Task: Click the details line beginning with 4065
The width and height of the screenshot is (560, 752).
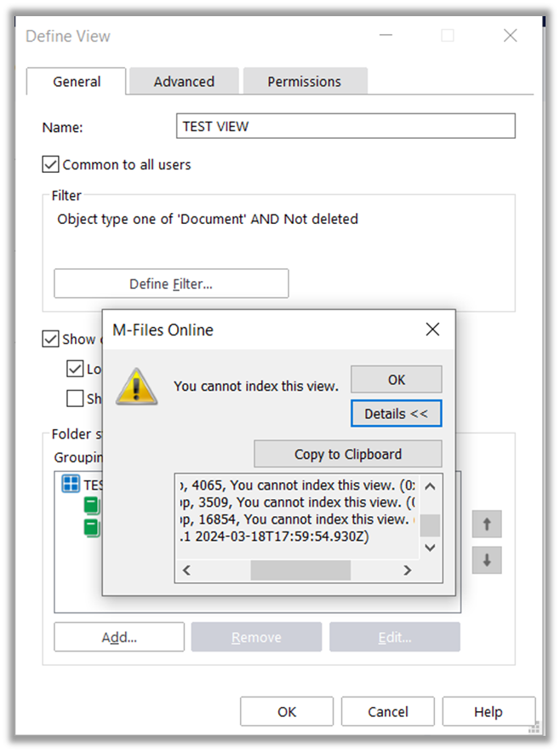Action: click(297, 485)
